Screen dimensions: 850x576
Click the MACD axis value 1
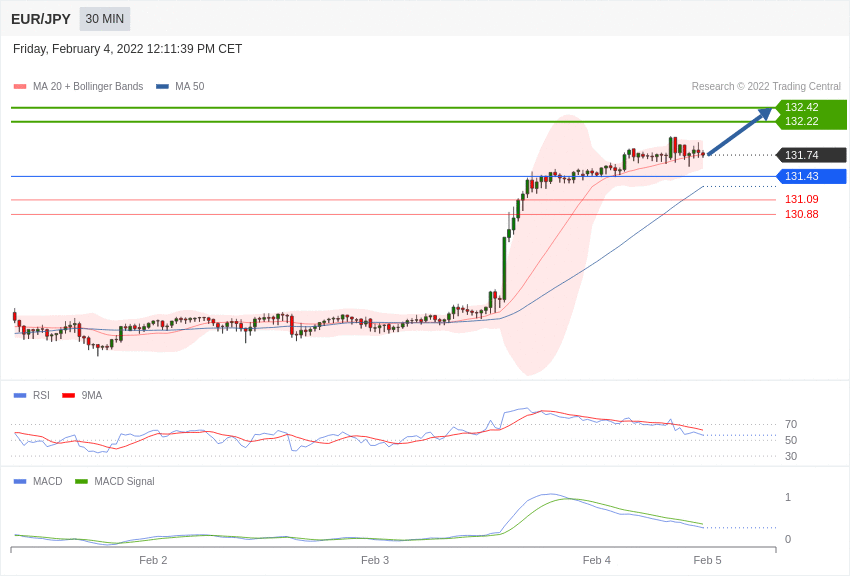coord(788,497)
